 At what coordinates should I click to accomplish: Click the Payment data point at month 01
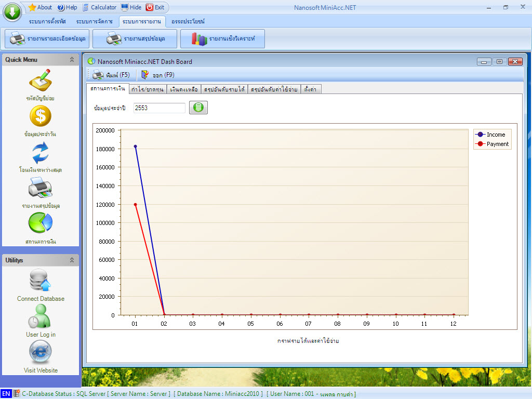(x=135, y=205)
